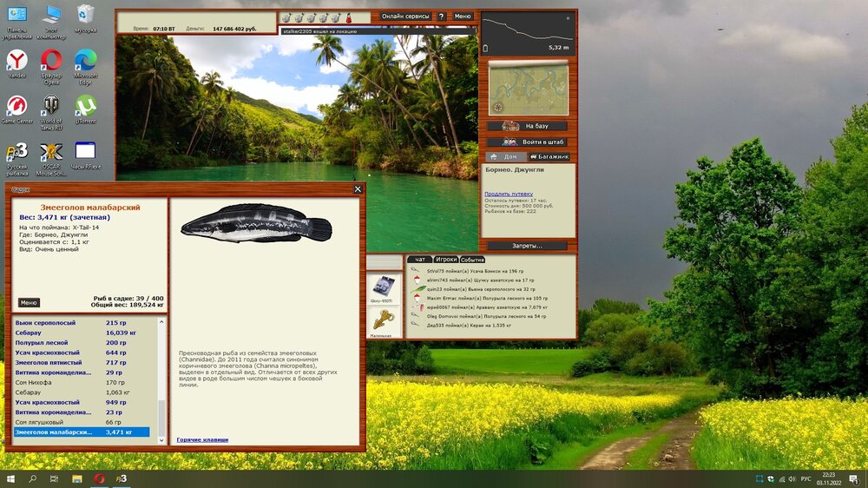Click the Opera icon in the taskbar
Screen dimensions: 868x488
pyautogui.click(x=100, y=478)
